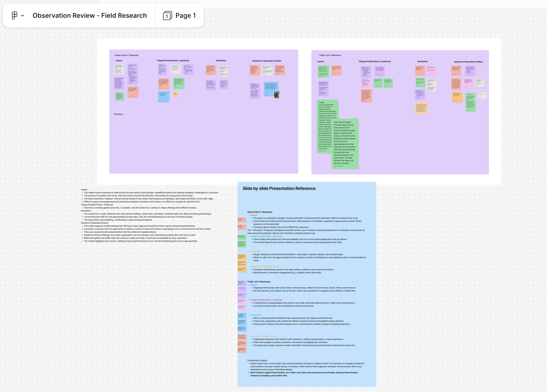Screen dimensions: 547x392
Task: Click the 'Comparative Insights:' text in blue panel
Action: click(257, 360)
